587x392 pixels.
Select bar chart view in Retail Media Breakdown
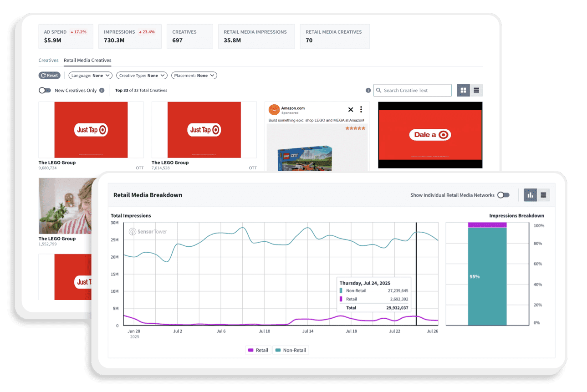530,195
